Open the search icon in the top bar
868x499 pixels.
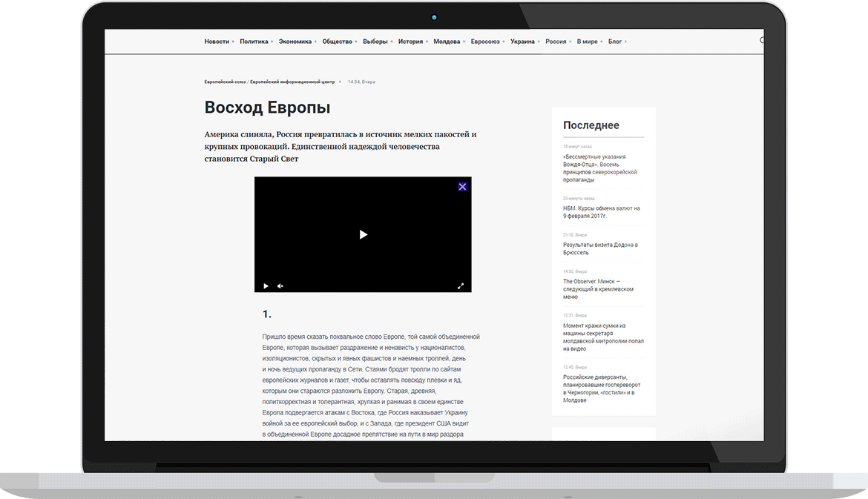762,41
